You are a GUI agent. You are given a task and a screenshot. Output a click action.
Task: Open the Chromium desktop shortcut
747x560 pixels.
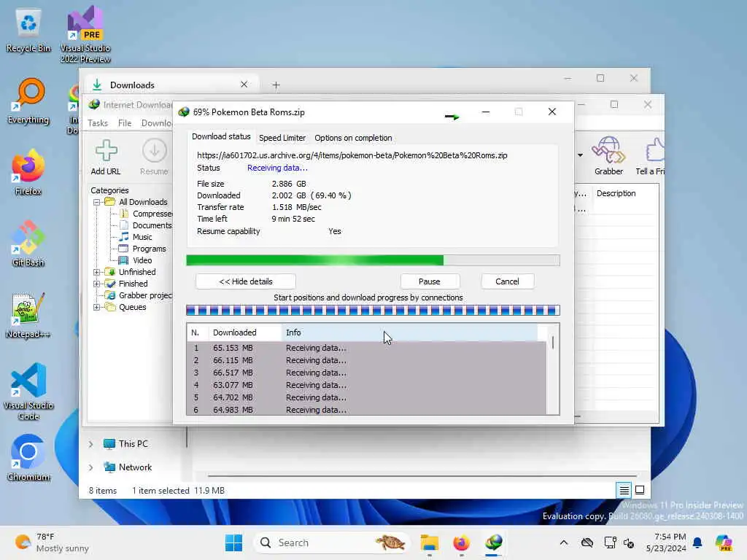tap(28, 458)
